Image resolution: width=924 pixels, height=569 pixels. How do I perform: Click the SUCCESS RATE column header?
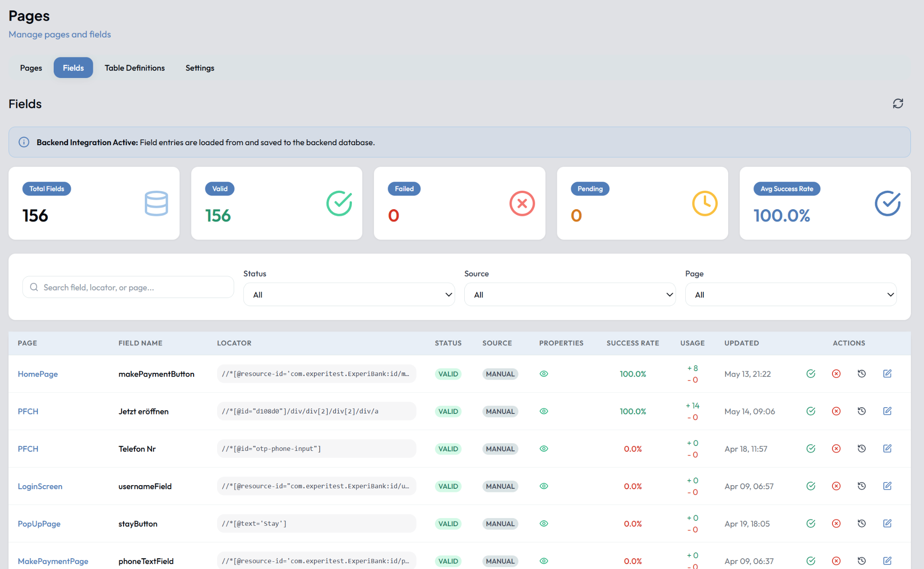tap(633, 343)
